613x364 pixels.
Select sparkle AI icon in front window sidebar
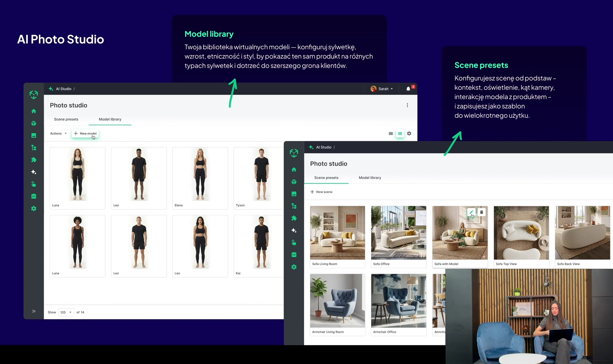294,230
